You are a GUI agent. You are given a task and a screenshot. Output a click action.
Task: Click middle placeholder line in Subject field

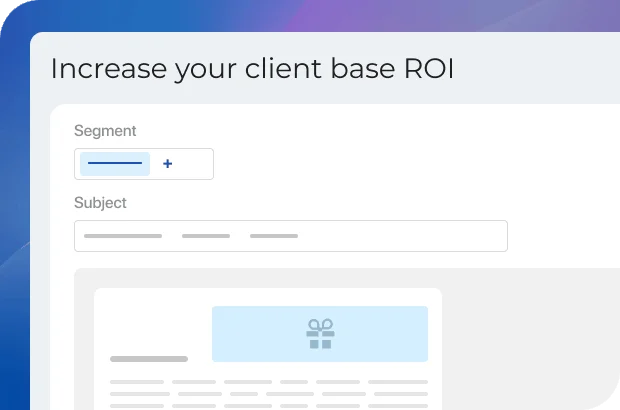(206, 236)
